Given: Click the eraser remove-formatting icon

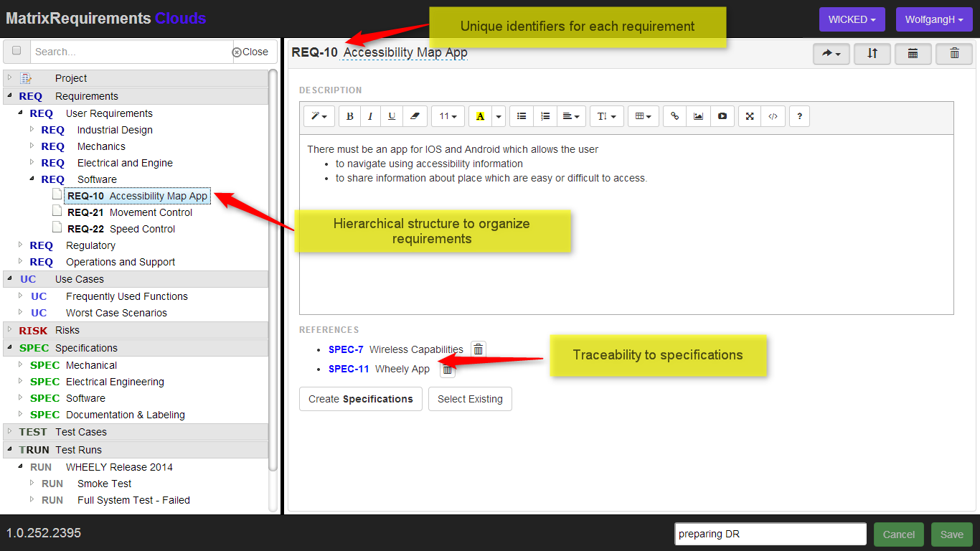Looking at the screenshot, I should (414, 116).
